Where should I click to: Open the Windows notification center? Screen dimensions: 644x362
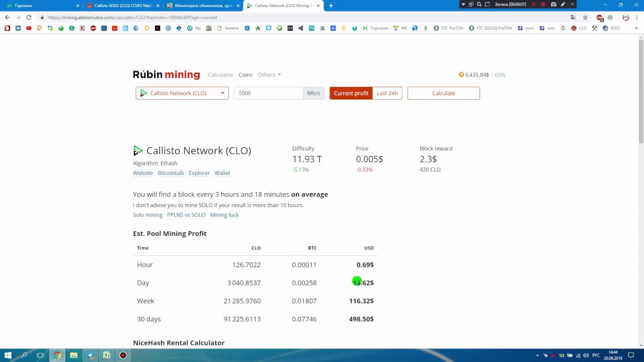coord(631,355)
